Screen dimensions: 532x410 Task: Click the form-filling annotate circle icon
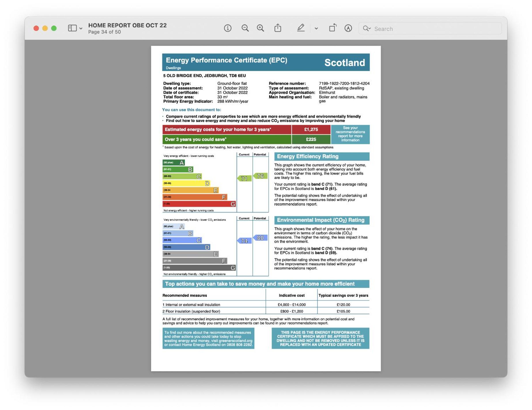348,28
